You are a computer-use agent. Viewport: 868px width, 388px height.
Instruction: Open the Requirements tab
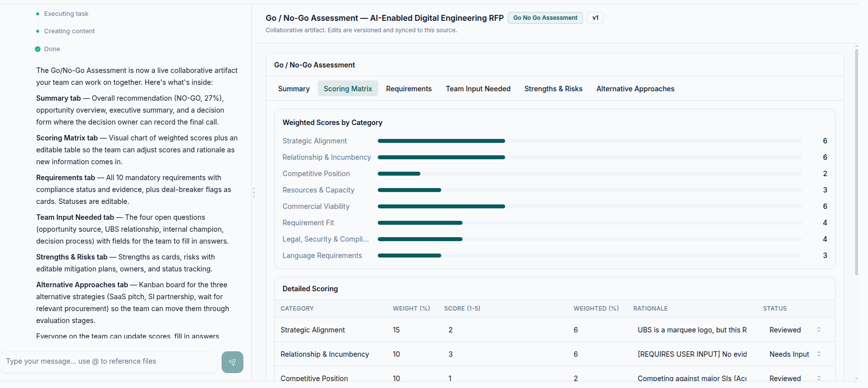pyautogui.click(x=408, y=89)
